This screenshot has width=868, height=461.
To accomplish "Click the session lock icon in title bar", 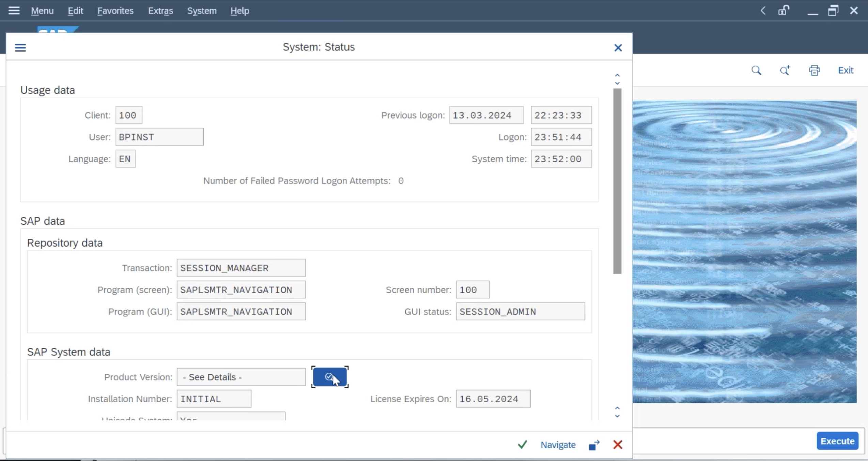I will pyautogui.click(x=784, y=10).
